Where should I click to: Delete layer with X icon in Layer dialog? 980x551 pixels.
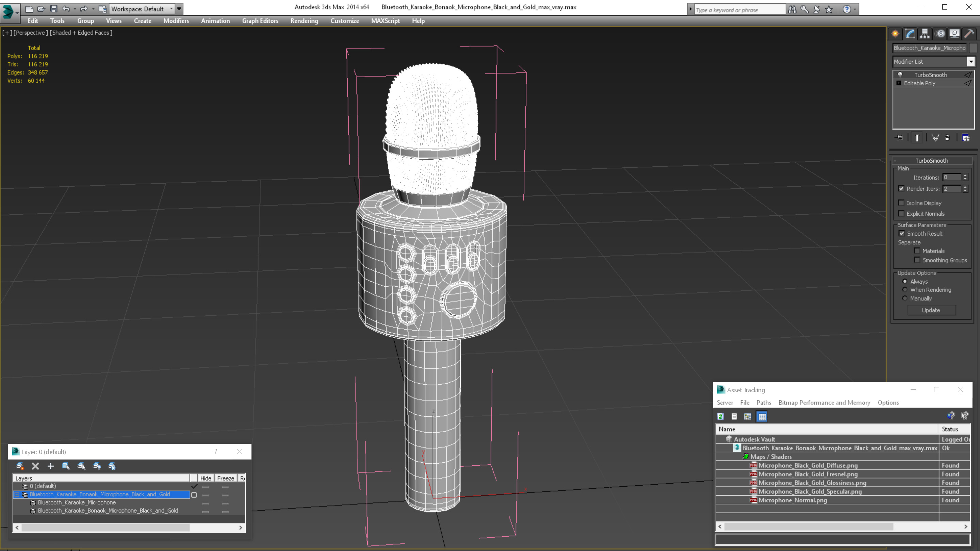(x=35, y=466)
